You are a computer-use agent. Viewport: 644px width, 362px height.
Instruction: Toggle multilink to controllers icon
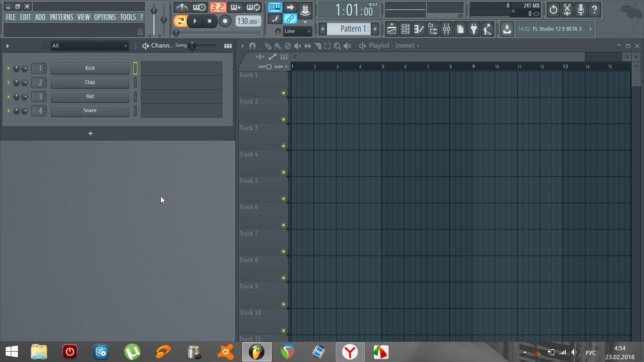[290, 19]
